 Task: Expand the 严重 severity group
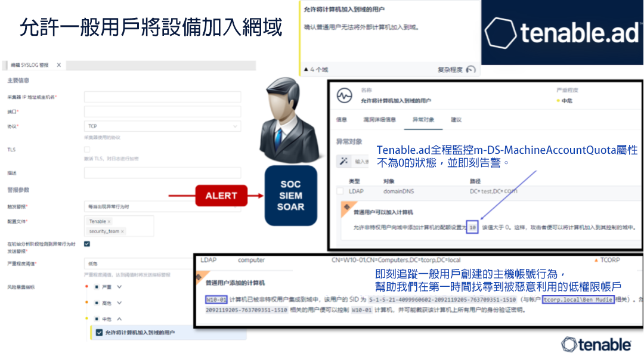[119, 287]
